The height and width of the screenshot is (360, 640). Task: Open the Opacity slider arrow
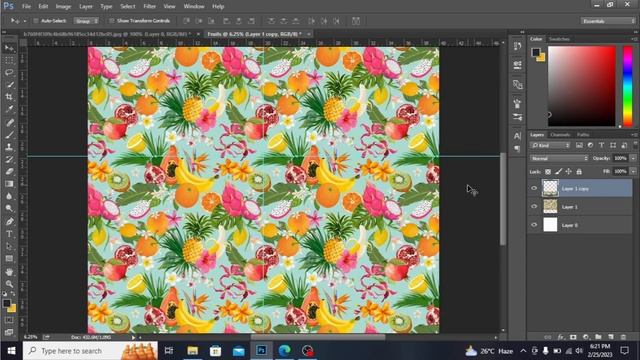click(x=633, y=158)
